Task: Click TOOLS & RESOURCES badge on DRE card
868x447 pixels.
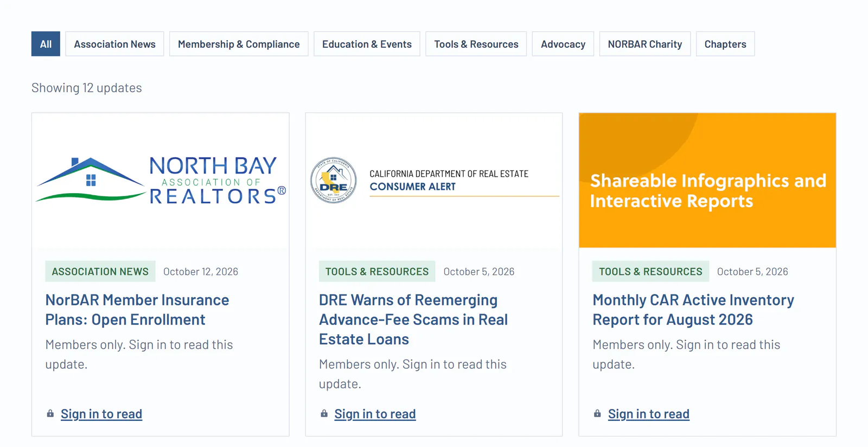Action: click(x=377, y=271)
